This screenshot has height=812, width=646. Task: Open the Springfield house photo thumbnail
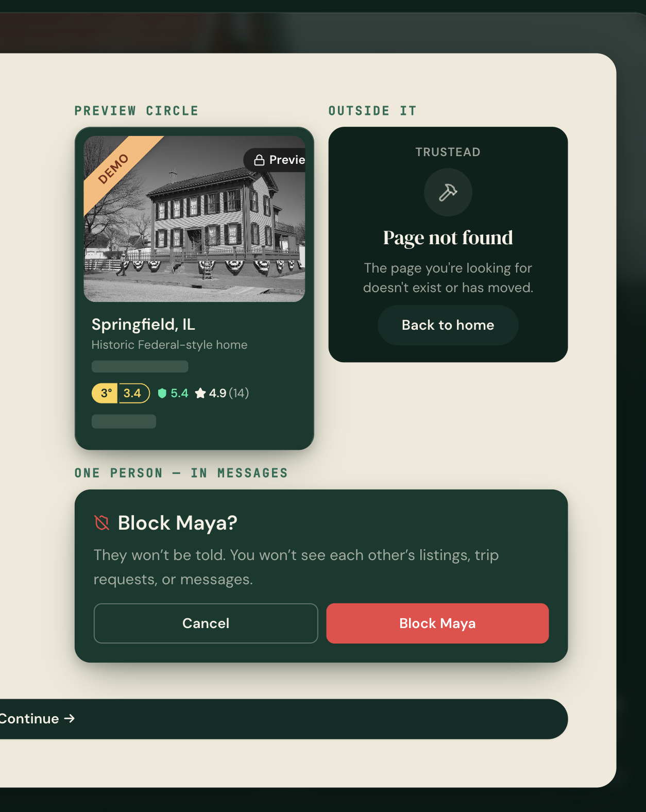coord(194,219)
